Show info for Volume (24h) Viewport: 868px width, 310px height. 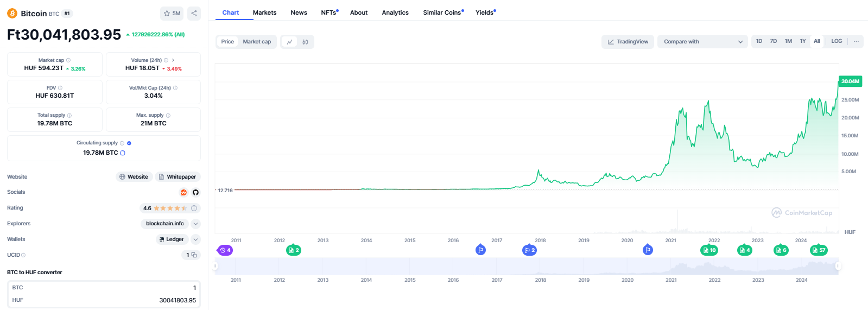pyautogui.click(x=166, y=60)
